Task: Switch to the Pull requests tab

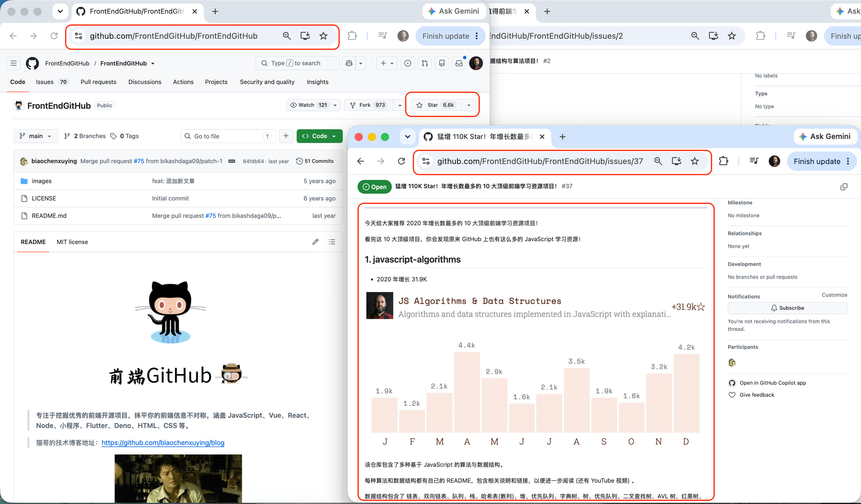Action: tap(98, 82)
